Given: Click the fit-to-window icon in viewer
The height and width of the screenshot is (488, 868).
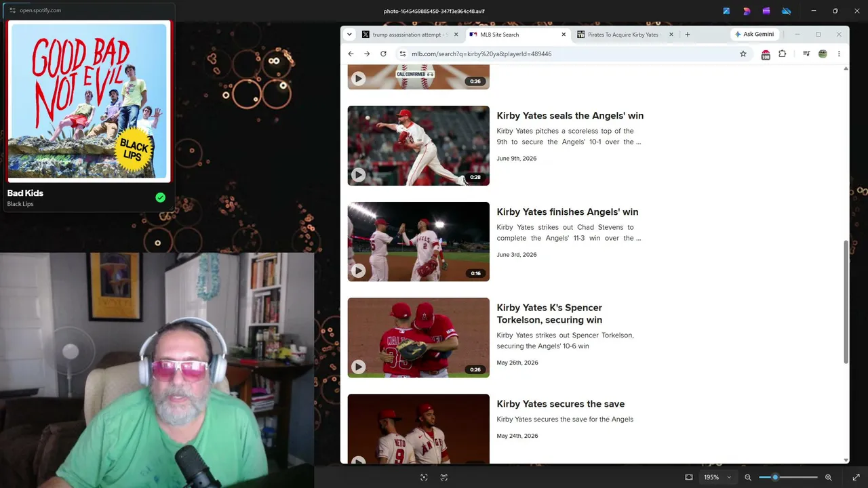Looking at the screenshot, I should coord(689,477).
